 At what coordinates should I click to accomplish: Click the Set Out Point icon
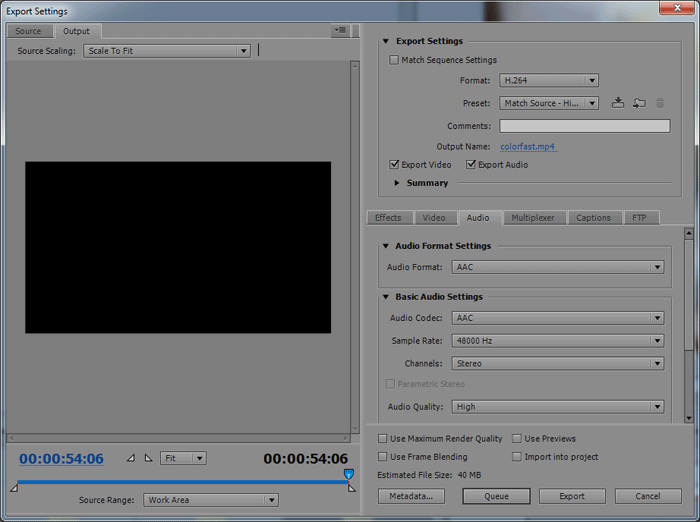(x=148, y=458)
